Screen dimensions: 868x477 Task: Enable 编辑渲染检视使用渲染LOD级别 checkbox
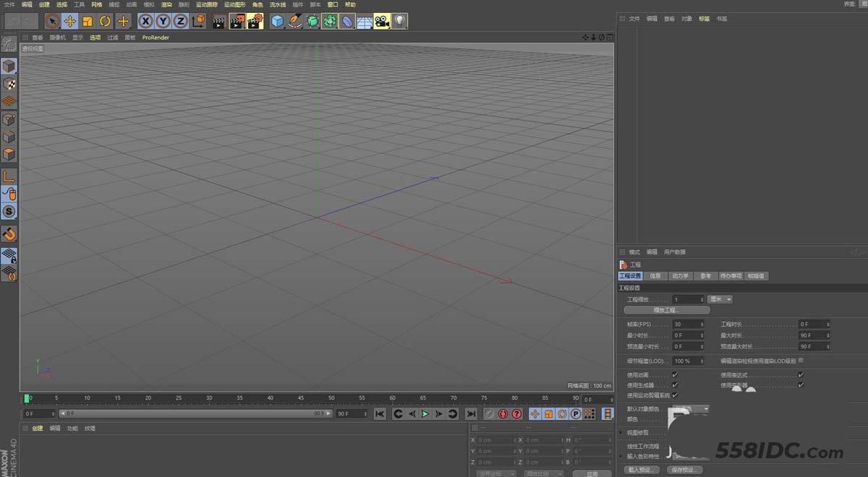click(801, 360)
